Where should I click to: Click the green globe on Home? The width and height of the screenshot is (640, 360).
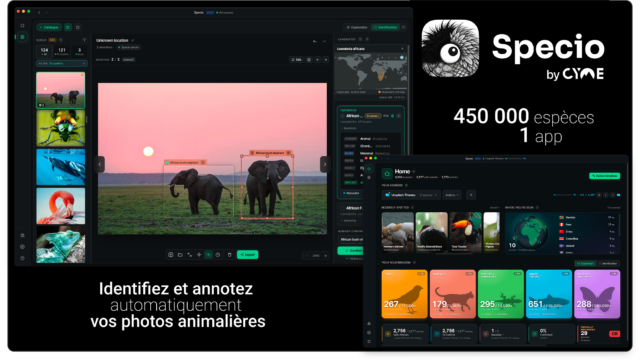pos(531,233)
